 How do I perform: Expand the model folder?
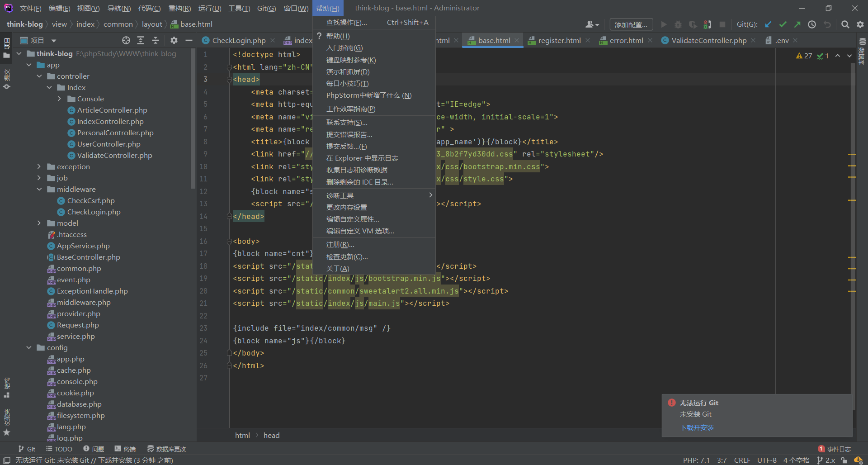[39, 223]
